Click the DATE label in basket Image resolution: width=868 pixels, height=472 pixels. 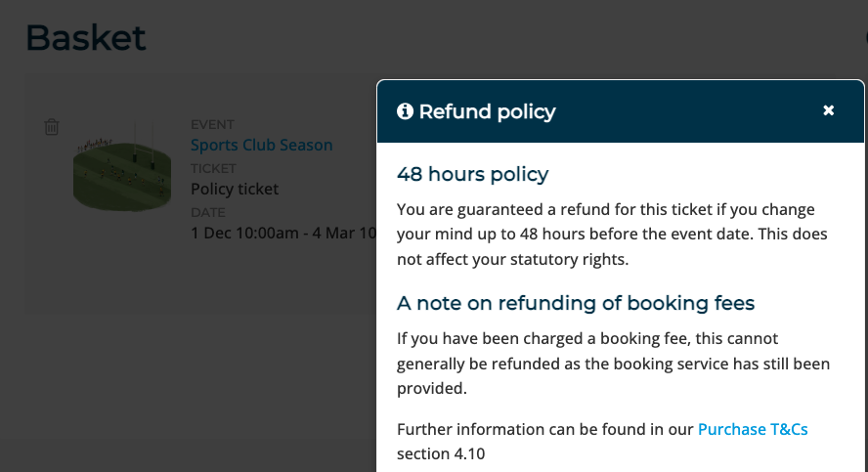tap(207, 212)
